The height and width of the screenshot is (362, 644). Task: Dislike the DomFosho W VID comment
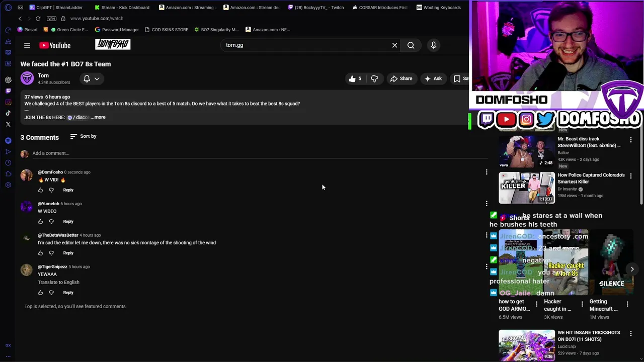pyautogui.click(x=51, y=190)
